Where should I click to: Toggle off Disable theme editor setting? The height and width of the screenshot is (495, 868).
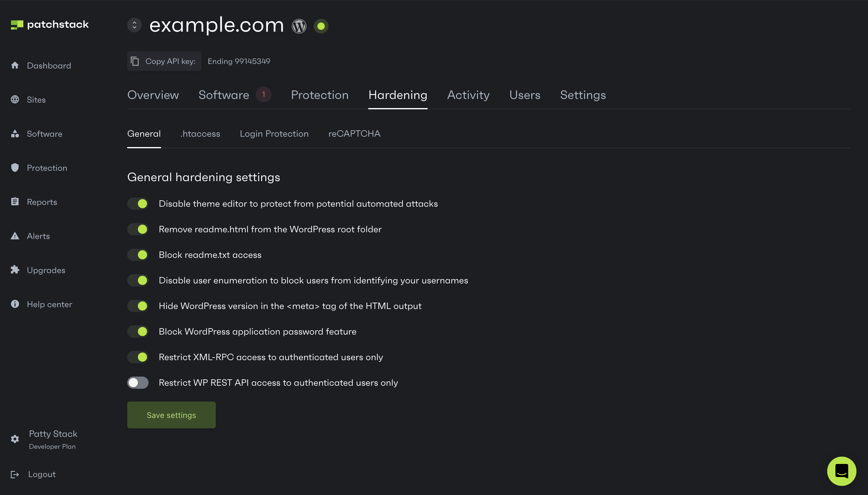pos(138,204)
